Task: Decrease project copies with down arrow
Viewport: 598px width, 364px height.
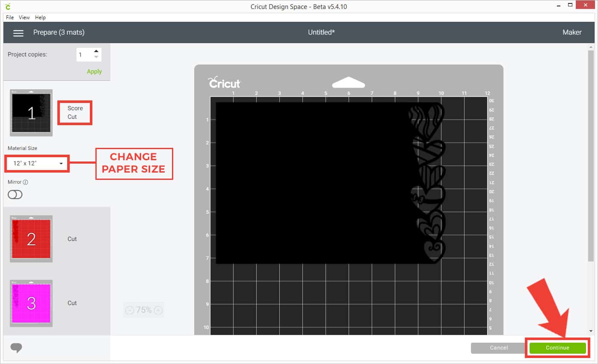Action: coord(96,57)
